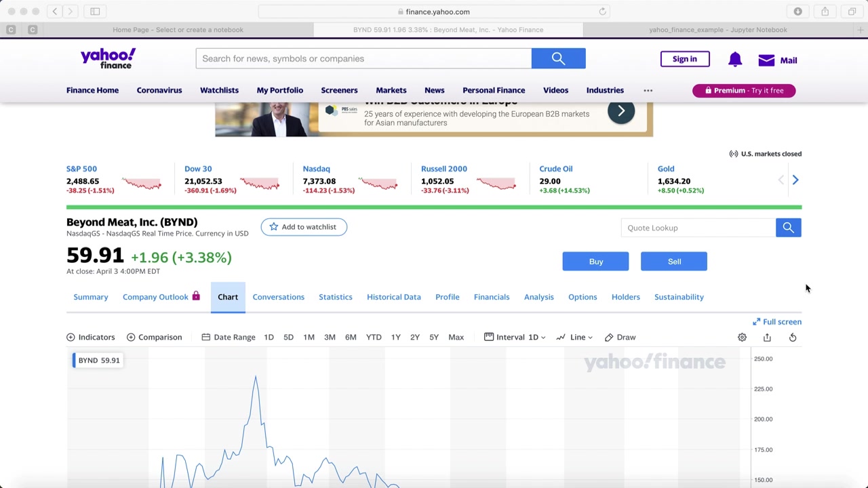
Task: Select the Max range
Action: (x=456, y=337)
